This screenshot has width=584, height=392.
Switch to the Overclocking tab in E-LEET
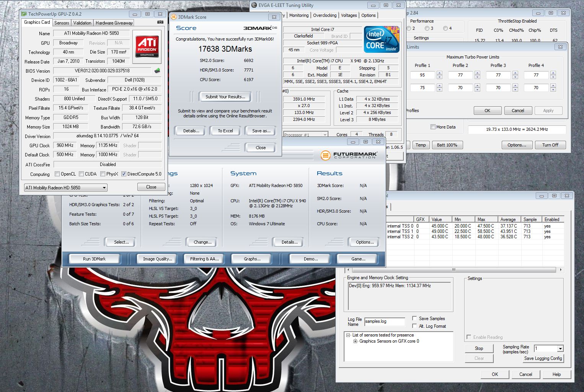[325, 15]
